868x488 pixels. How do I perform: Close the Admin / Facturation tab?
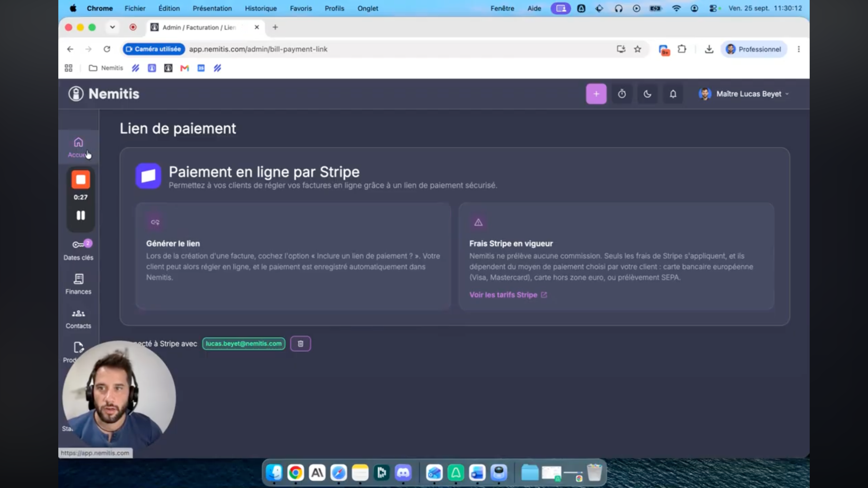257,27
